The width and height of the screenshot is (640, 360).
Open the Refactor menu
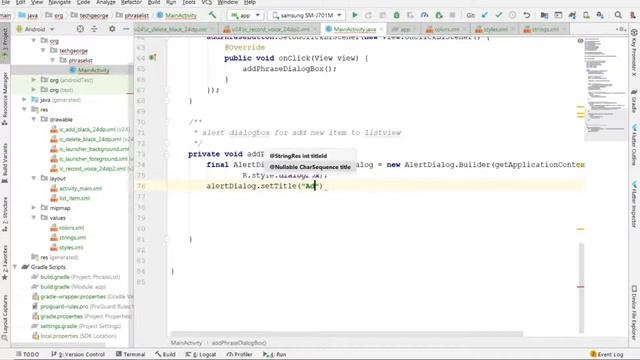tap(131, 2)
